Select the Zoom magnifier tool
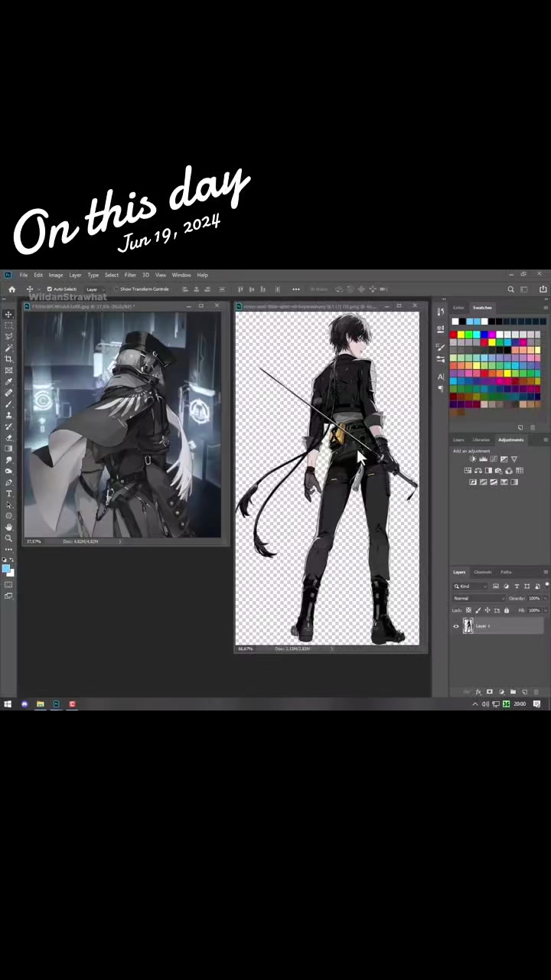Image resolution: width=551 pixels, height=980 pixels. coord(8,537)
